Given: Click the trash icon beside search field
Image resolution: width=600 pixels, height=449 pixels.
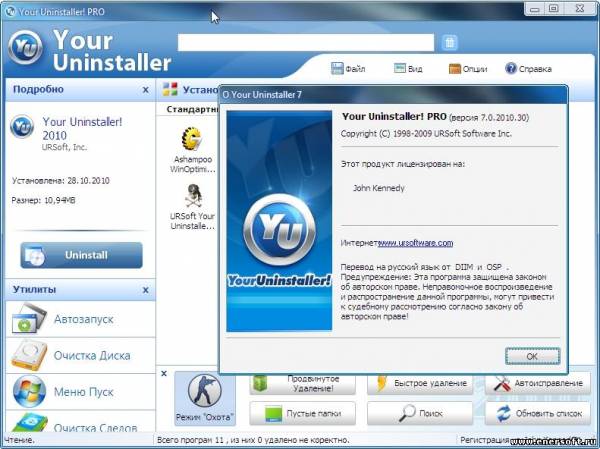Looking at the screenshot, I should tap(450, 42).
